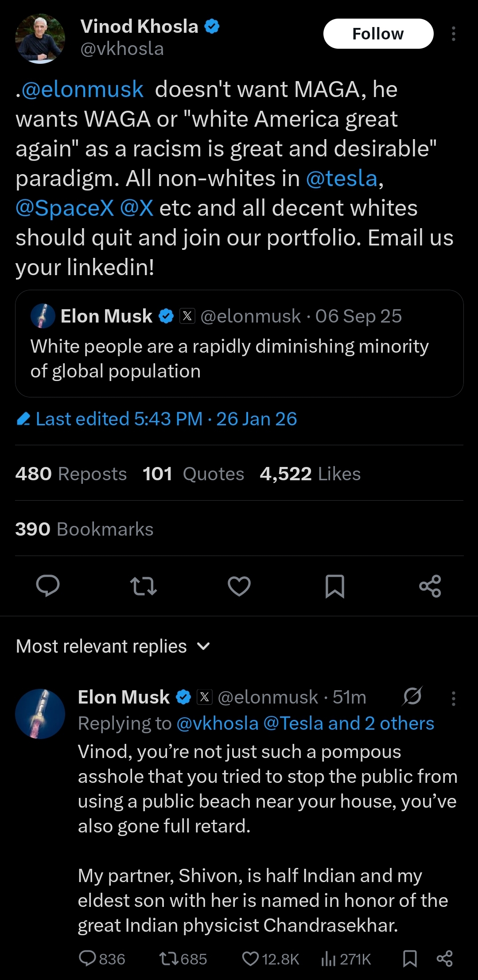Bookmark Elon Musk's reply
The height and width of the screenshot is (980, 478).
pyautogui.click(x=410, y=959)
